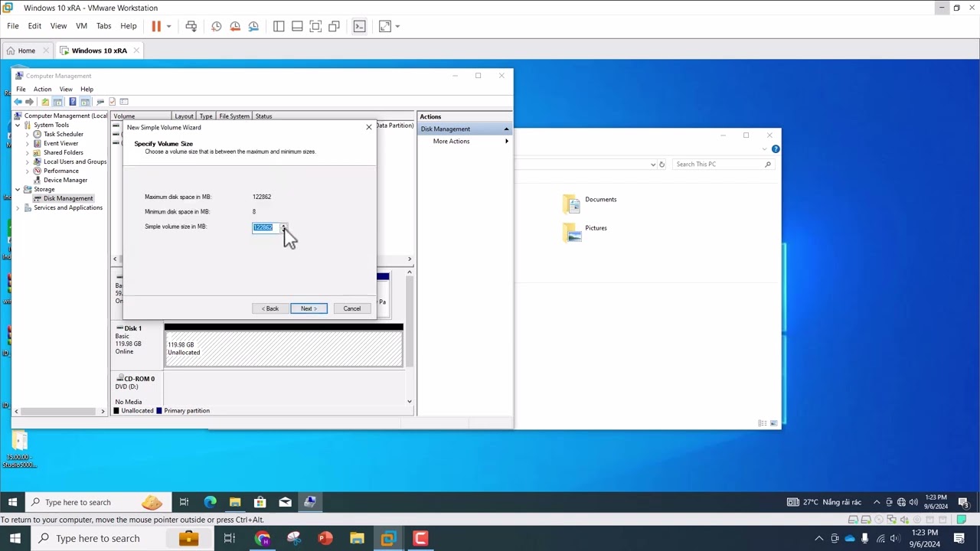This screenshot has width=980, height=551.
Task: Expand the Task Scheduler tree node
Action: [28, 134]
